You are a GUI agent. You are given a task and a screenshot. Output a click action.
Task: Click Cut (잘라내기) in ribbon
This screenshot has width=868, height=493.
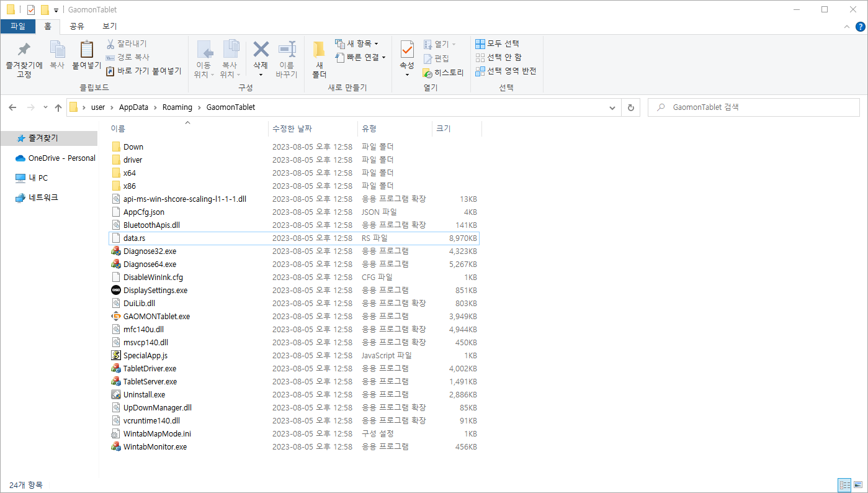coord(127,43)
